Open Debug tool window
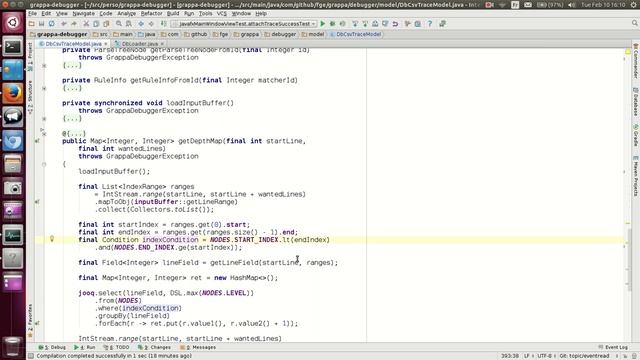 click(x=52, y=347)
